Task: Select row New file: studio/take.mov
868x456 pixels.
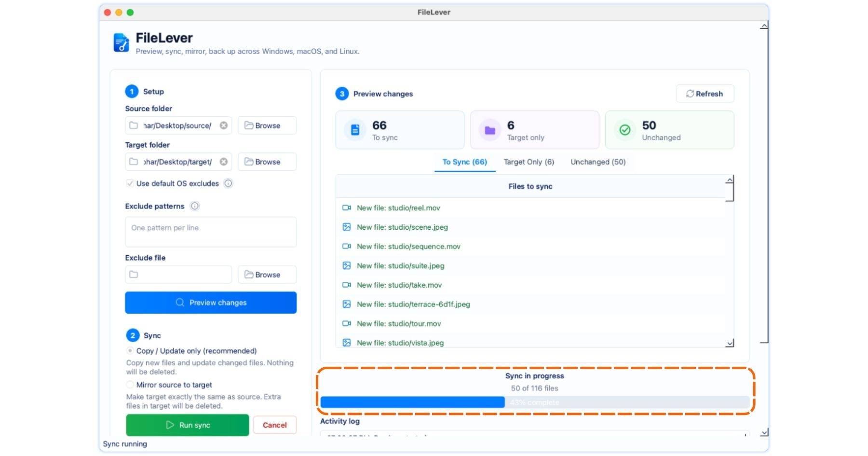Action: (x=530, y=285)
